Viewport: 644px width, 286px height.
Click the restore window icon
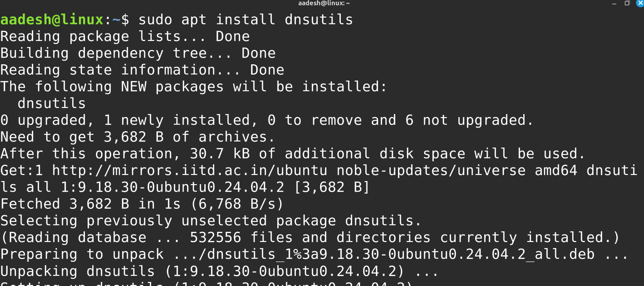(x=627, y=3)
